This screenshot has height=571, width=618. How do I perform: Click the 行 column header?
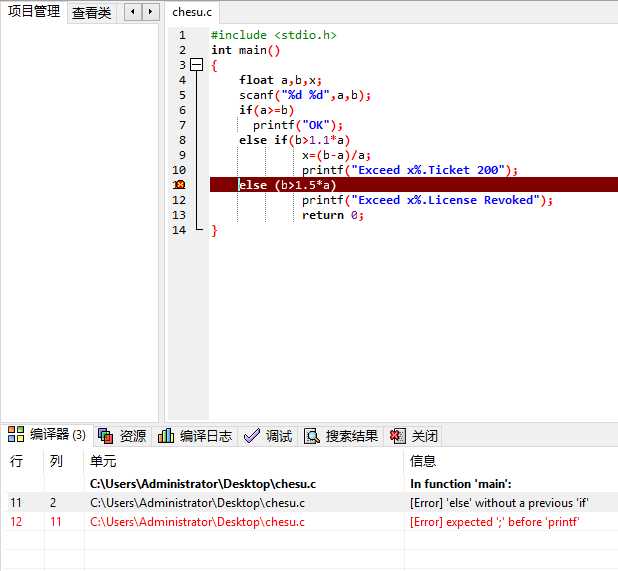[17, 461]
